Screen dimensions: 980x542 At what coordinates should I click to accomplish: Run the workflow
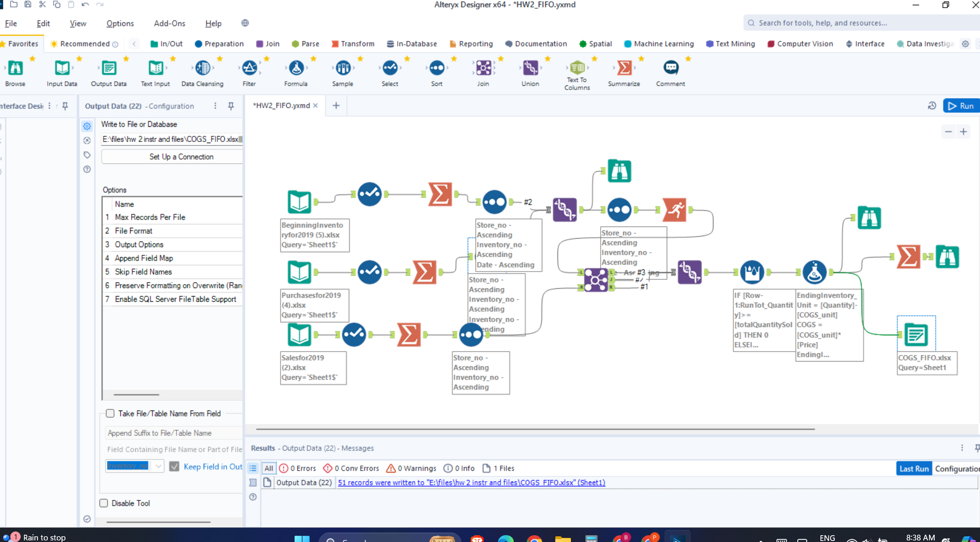pos(961,106)
